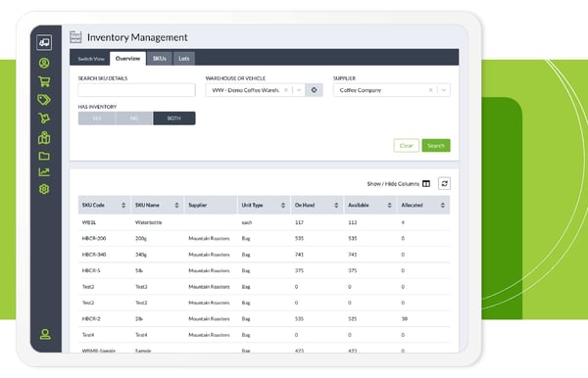The image size is (588, 378).
Task: Open the delivery truck sidebar icon
Action: point(44,42)
